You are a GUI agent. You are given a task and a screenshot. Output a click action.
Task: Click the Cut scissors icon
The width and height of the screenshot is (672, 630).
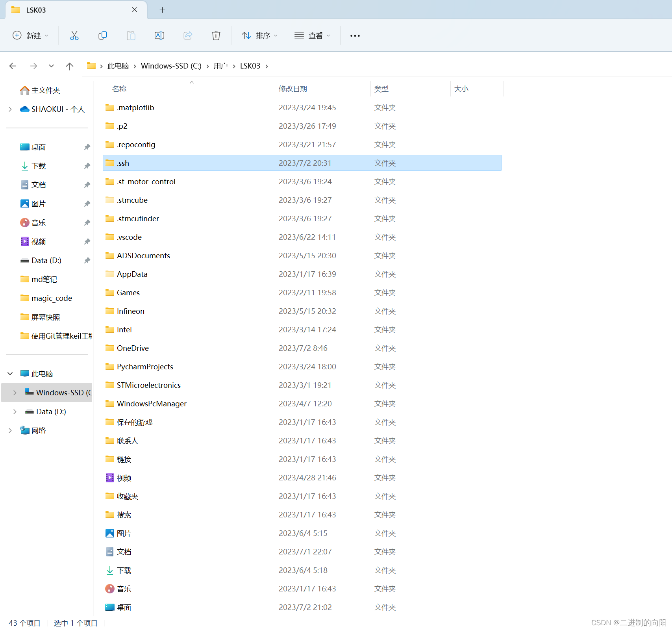click(74, 35)
